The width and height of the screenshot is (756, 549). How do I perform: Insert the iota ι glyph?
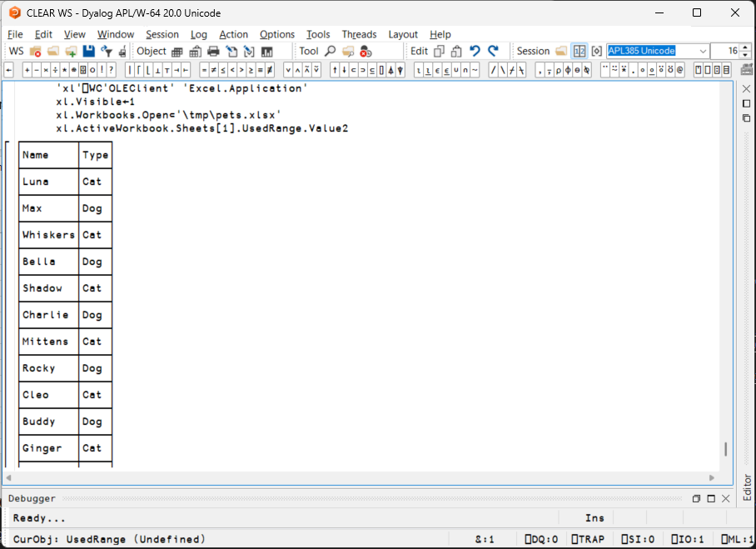pyautogui.click(x=419, y=71)
